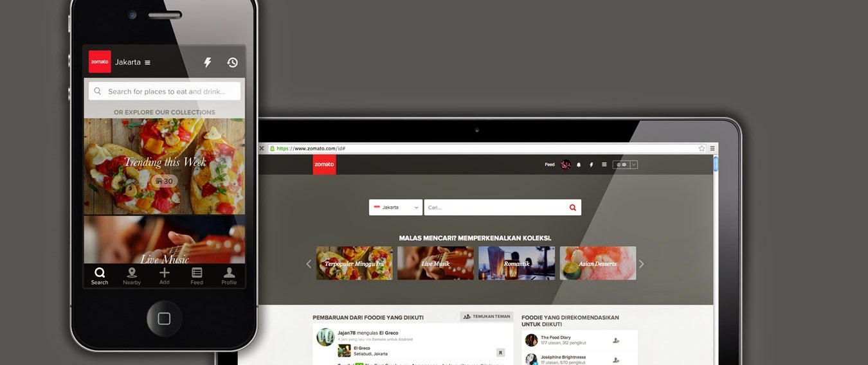This screenshot has width=868, height=365.
Task: Open Jakarta location menu on phone
Action: 132,62
